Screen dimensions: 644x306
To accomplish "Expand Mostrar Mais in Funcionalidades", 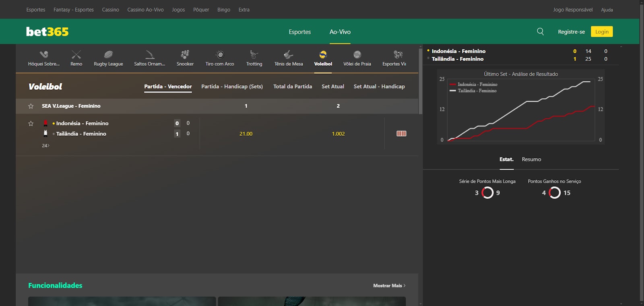I will 389,285.
